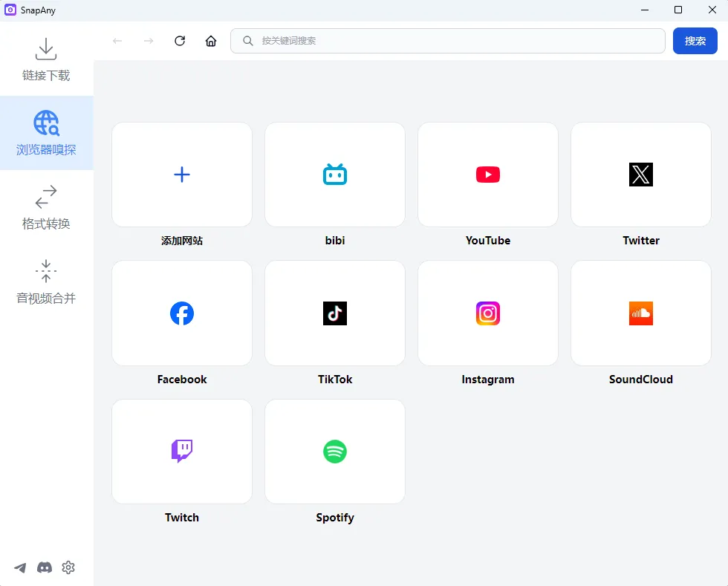Open the 链接下载 link download section
Image resolution: width=728 pixels, height=586 pixels.
click(x=46, y=59)
